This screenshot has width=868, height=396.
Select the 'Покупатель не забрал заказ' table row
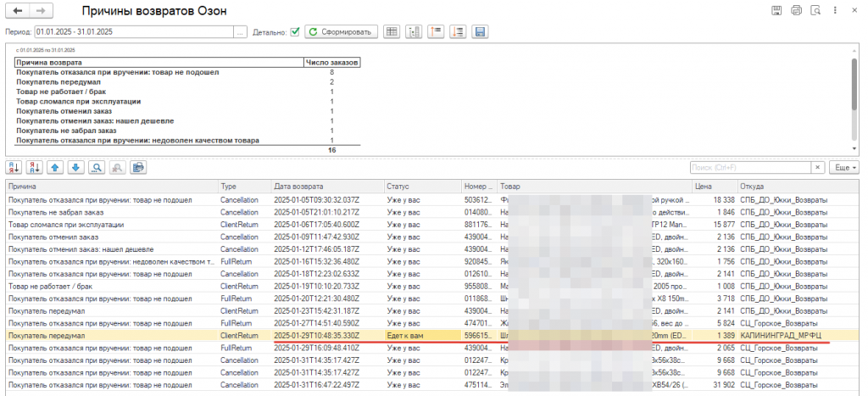pyautogui.click(x=432, y=212)
